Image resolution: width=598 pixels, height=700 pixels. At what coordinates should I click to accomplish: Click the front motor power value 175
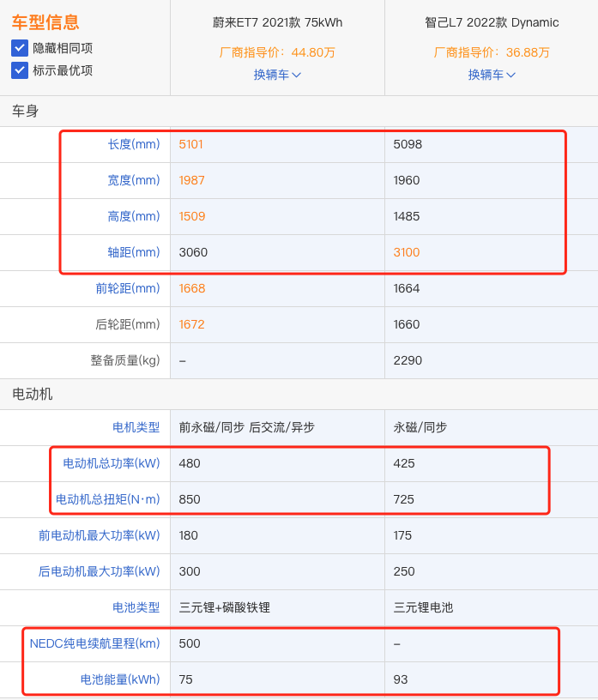(x=402, y=535)
